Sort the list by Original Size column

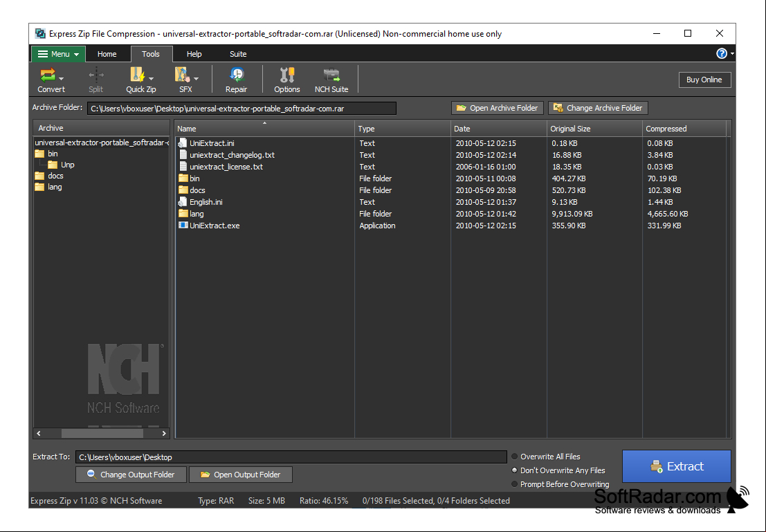pos(594,129)
